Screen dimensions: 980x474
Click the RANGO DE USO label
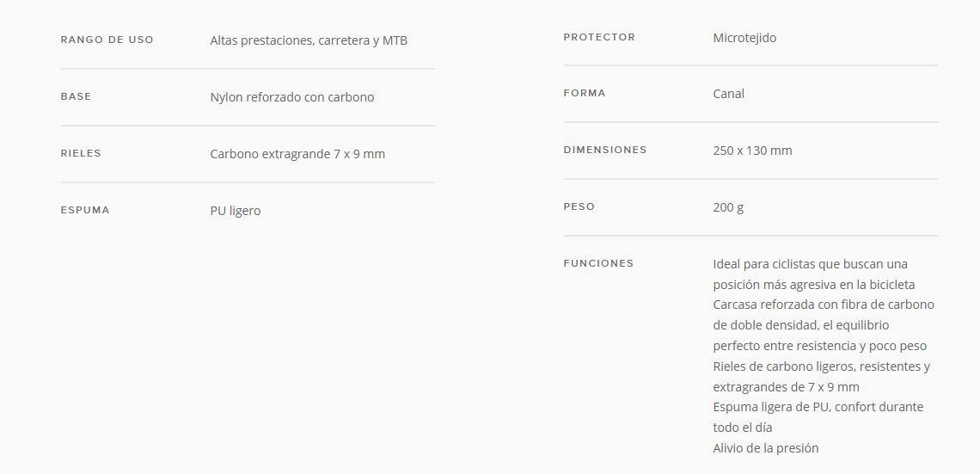tap(107, 40)
